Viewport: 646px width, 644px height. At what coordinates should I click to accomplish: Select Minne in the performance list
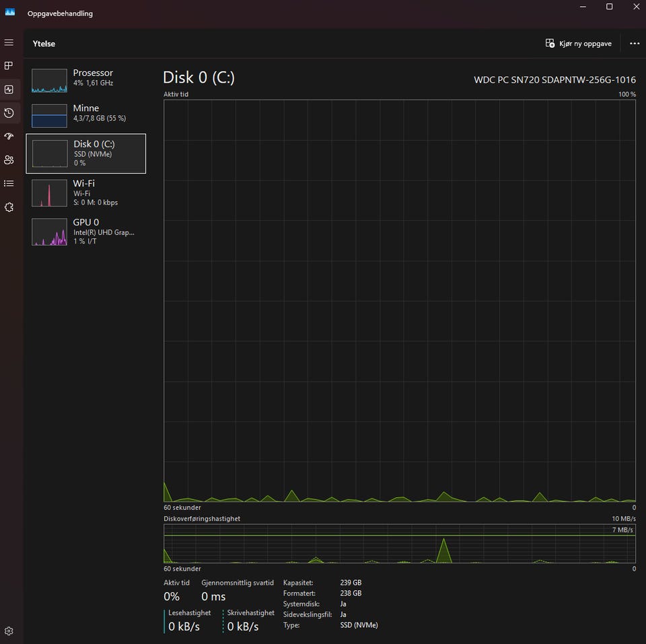pos(85,115)
